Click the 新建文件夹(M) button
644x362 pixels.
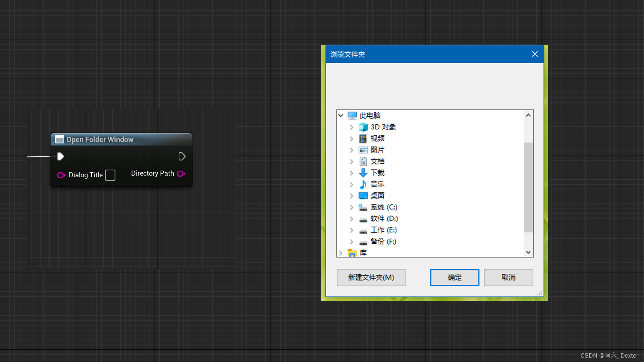pos(371,278)
